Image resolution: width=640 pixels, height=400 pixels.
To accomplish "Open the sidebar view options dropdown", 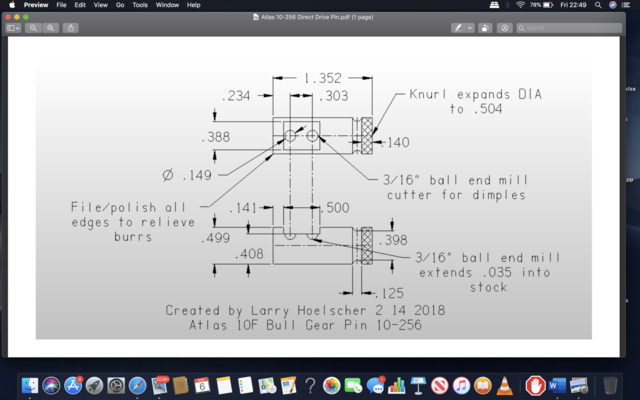I will (x=13, y=28).
